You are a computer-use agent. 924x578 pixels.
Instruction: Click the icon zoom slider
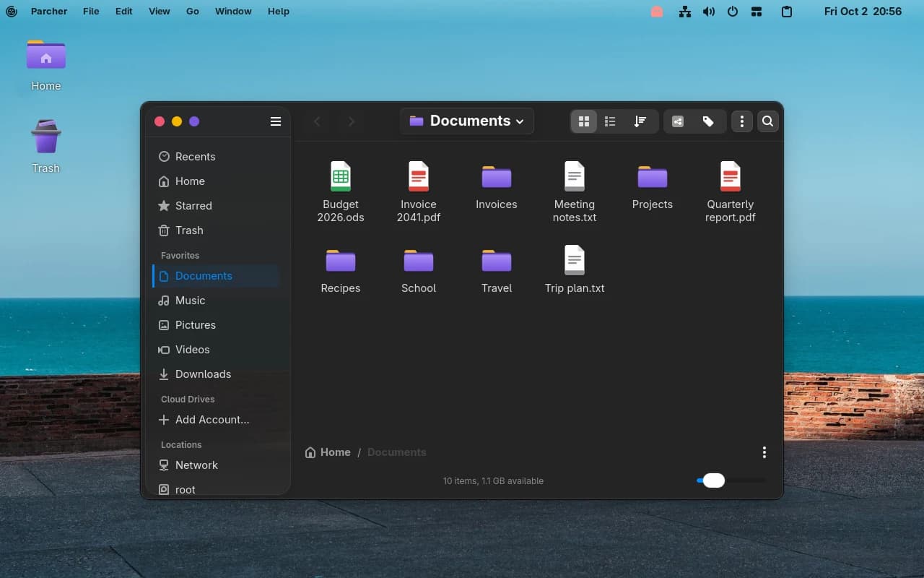tap(731, 480)
